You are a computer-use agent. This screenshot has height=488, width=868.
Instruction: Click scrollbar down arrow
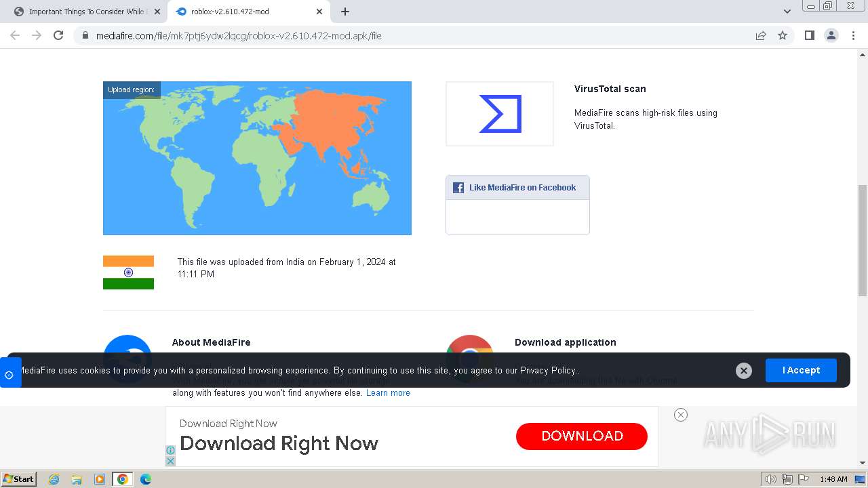[863, 464]
